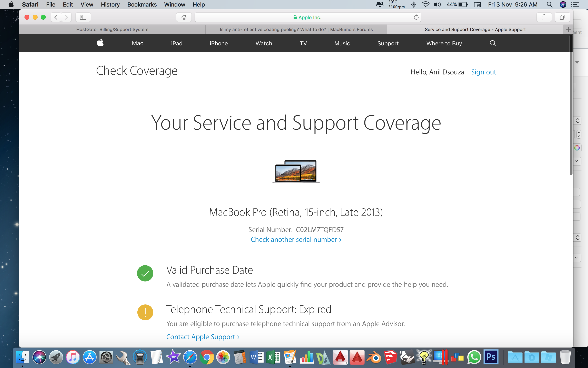Launch Microsoft Excel from the Dock
This screenshot has height=368, width=588.
point(273,357)
